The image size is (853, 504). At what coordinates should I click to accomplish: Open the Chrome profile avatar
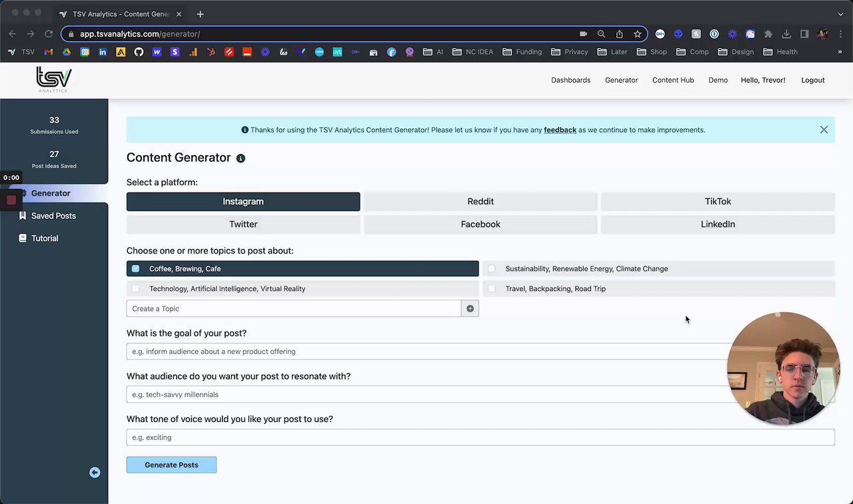[x=822, y=34]
